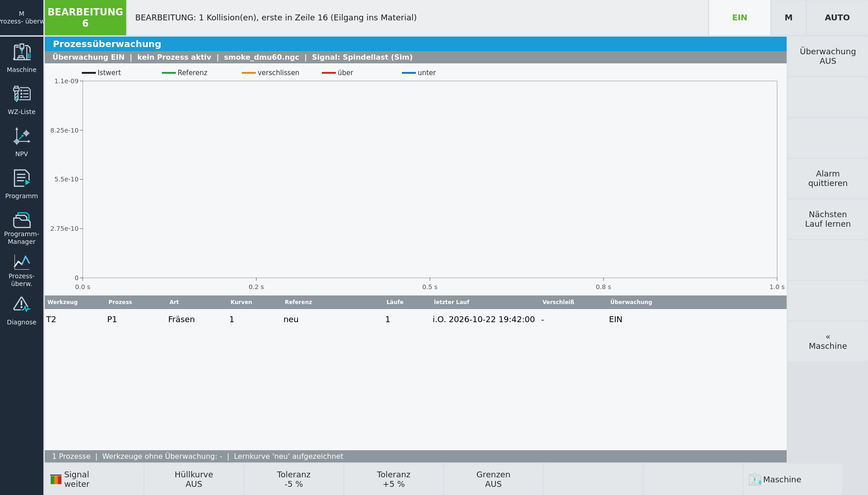The image size is (868, 495).
Task: Toggle the green EIN power state button
Action: coord(740,18)
